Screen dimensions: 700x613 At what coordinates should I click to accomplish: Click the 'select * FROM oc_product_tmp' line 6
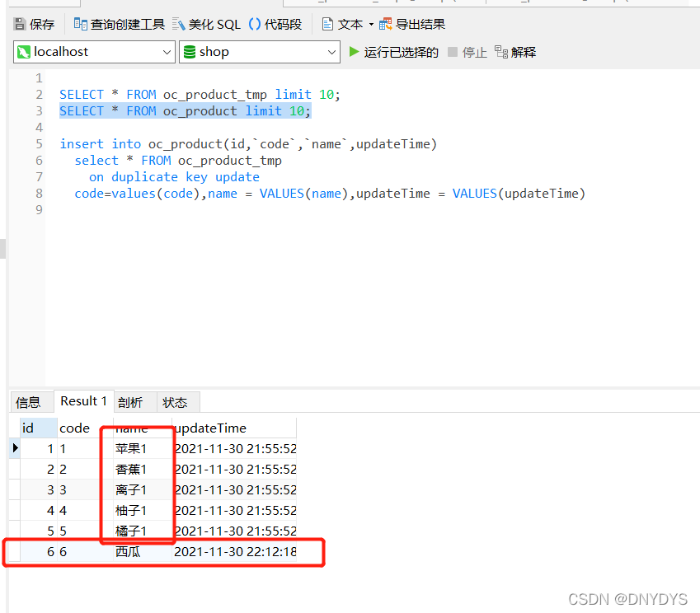point(178,161)
